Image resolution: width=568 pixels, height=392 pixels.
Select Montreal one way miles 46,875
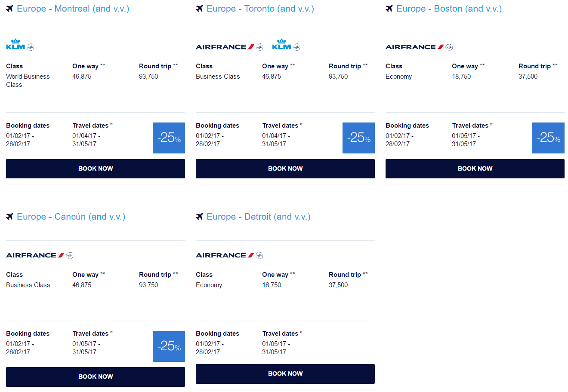(x=82, y=77)
